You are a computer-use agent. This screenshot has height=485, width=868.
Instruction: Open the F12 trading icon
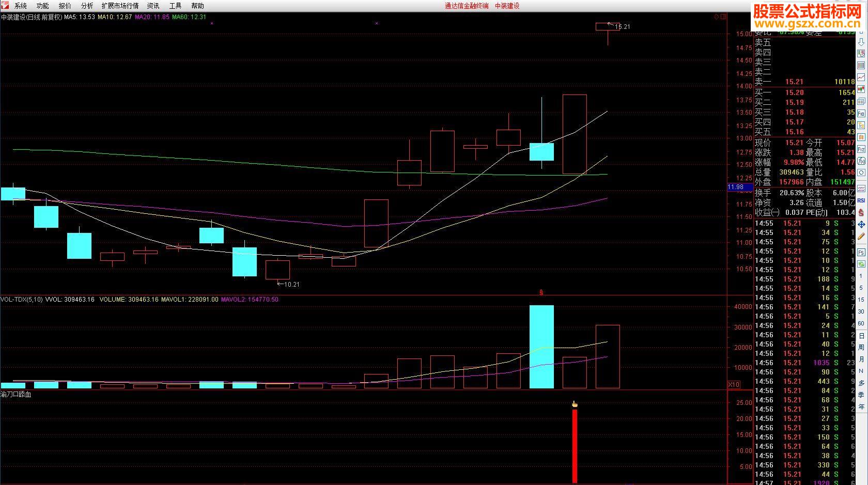pyautogui.click(x=861, y=149)
